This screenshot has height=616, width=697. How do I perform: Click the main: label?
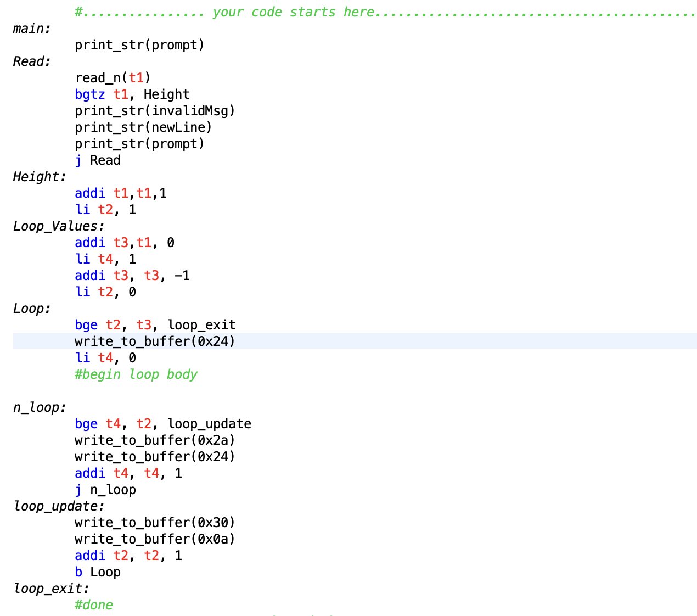coord(30,28)
